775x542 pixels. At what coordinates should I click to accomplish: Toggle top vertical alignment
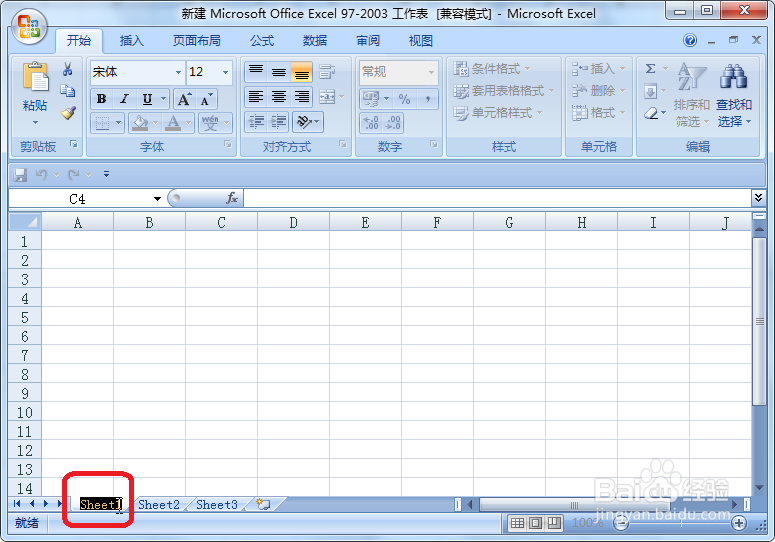(x=256, y=72)
